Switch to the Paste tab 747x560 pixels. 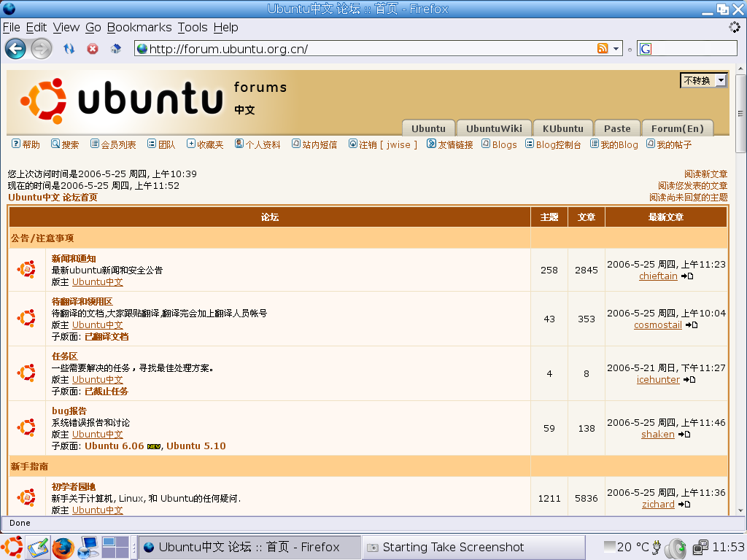[x=617, y=128]
